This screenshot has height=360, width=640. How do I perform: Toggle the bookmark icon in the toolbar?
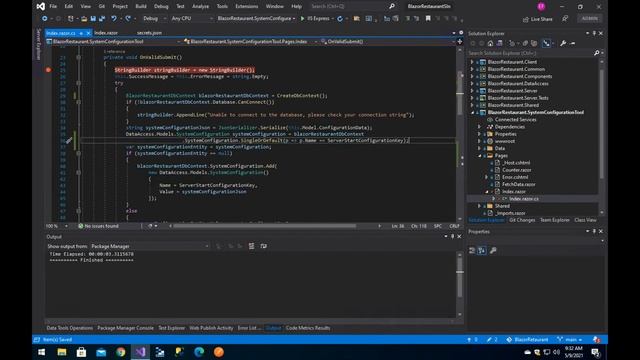tap(428, 19)
